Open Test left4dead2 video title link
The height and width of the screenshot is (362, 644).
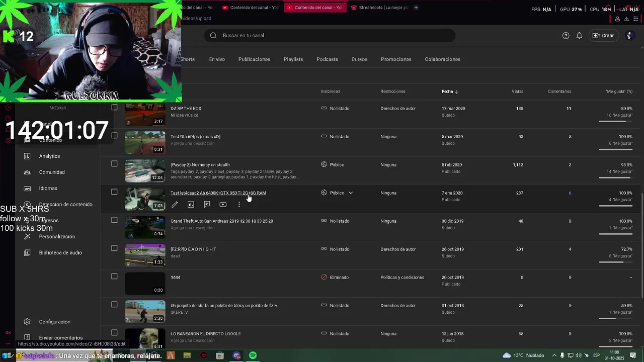[218, 193]
